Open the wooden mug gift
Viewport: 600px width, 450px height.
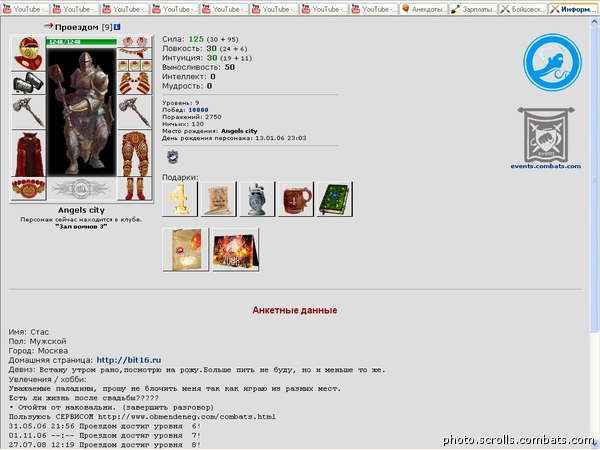tap(295, 199)
